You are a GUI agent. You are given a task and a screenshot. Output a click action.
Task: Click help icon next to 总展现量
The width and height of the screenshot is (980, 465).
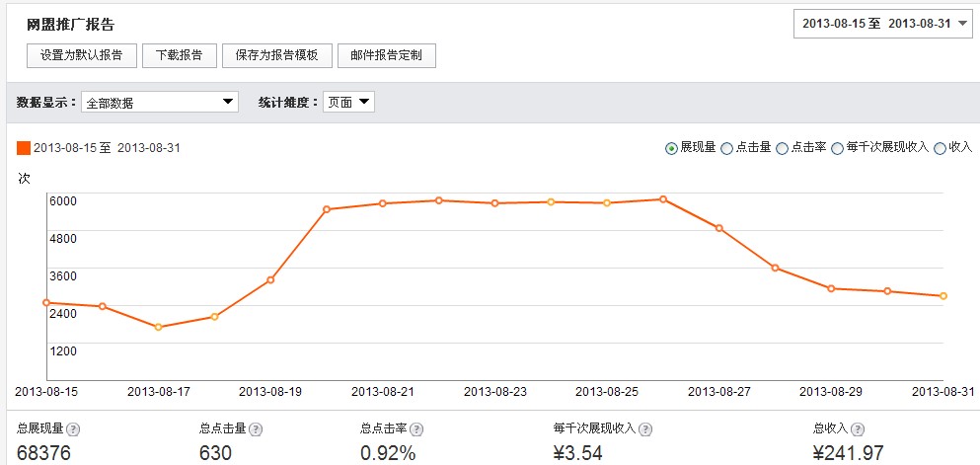tap(73, 429)
